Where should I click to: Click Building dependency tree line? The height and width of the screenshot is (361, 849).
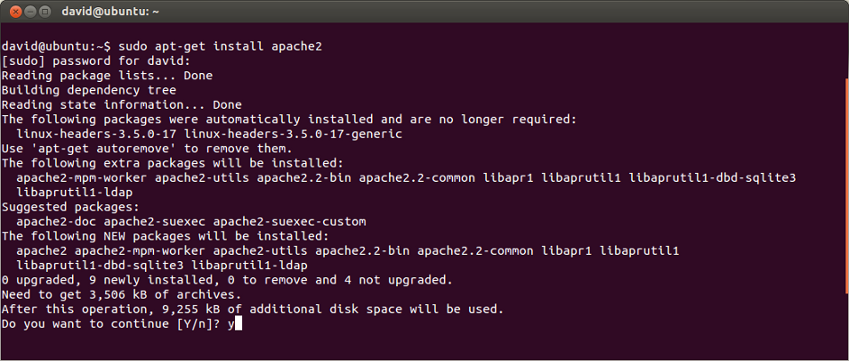89,90
